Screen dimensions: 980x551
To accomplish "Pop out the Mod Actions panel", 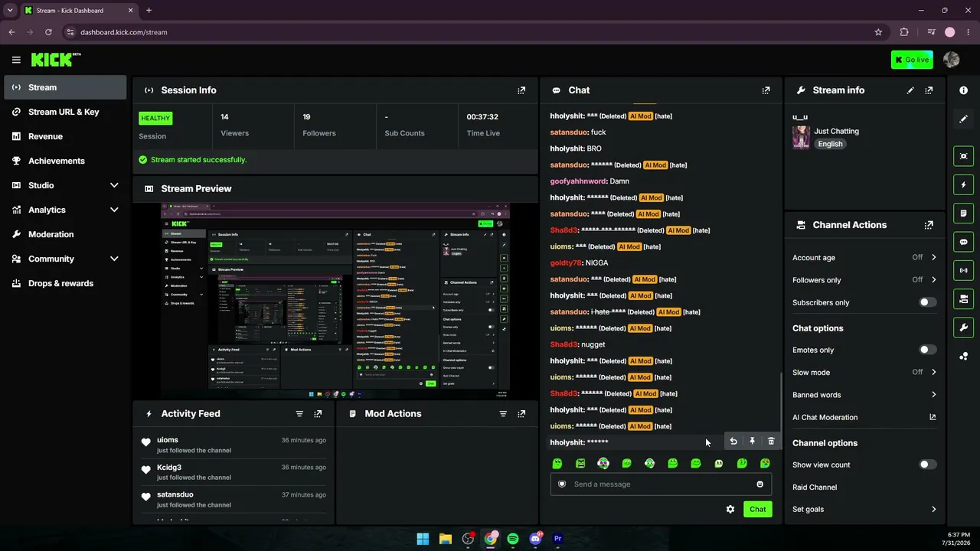I will (521, 414).
